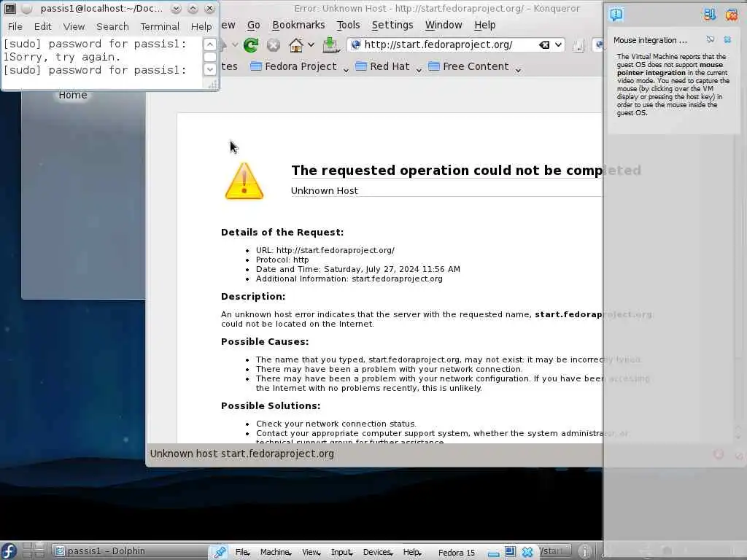
Task: Open the terminal's Terminal menu
Action: click(x=160, y=27)
